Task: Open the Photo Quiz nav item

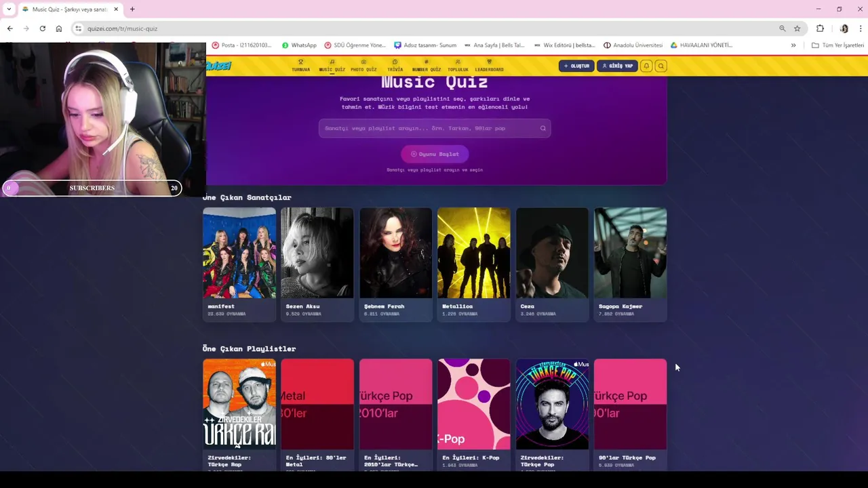Action: (x=363, y=66)
